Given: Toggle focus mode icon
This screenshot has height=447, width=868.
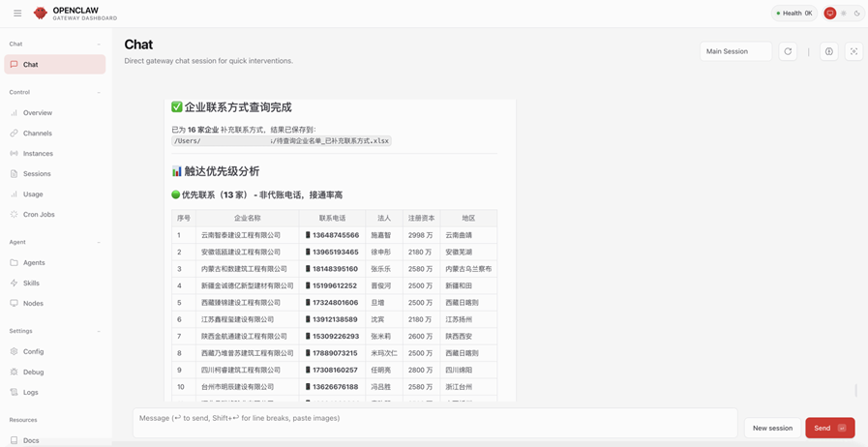Looking at the screenshot, I should [x=853, y=51].
